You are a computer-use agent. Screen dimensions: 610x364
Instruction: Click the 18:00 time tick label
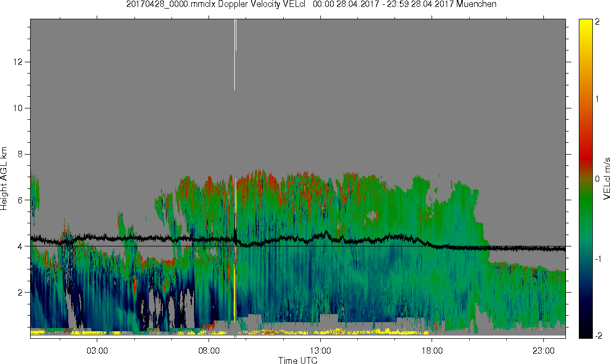click(432, 351)
